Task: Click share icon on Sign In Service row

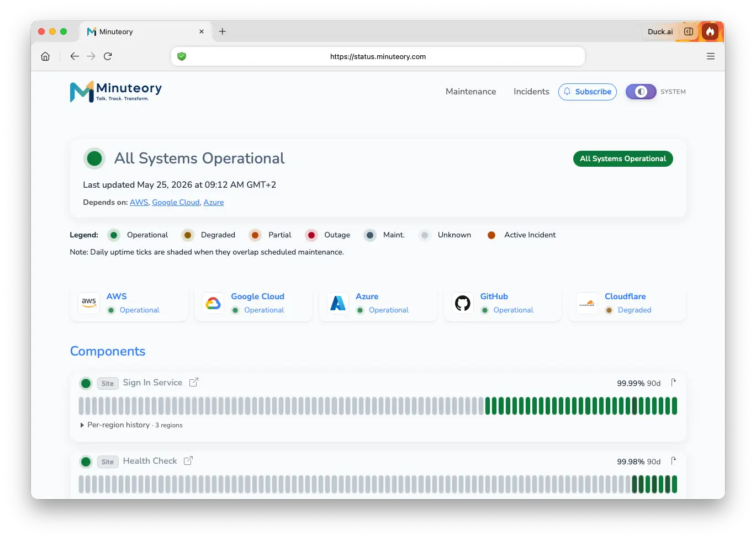Action: point(673,383)
